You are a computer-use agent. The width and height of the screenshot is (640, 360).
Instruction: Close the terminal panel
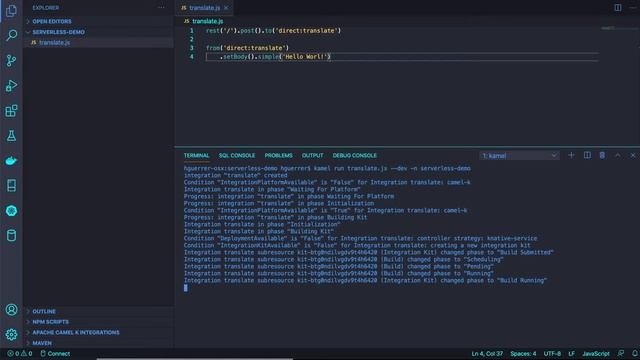tap(633, 155)
